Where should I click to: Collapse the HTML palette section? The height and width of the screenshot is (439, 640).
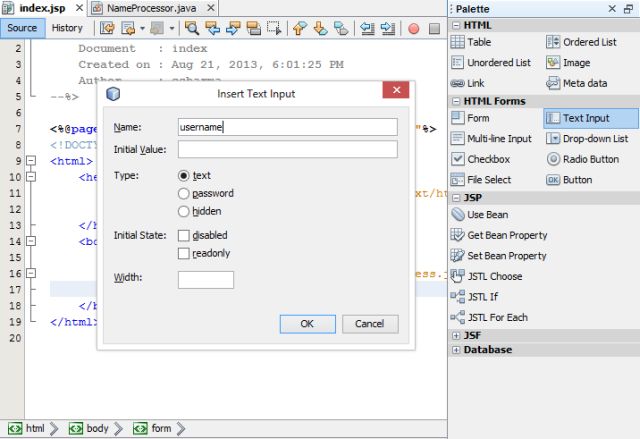coord(456,25)
